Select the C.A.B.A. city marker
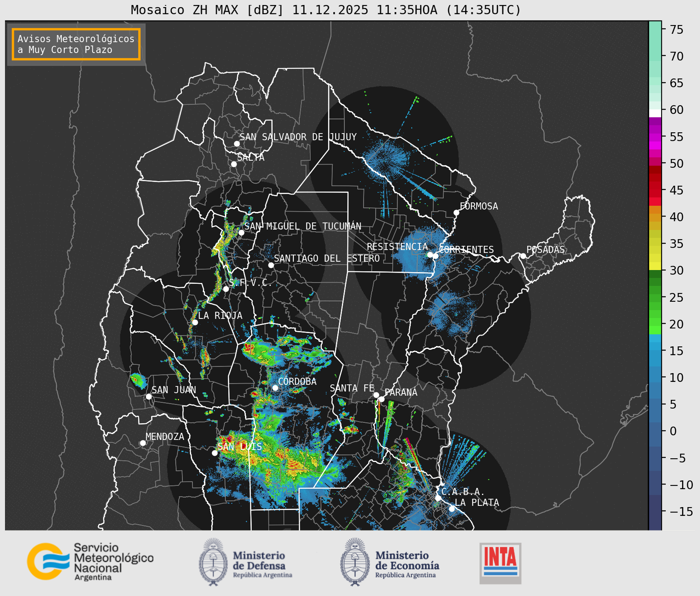This screenshot has width=700, height=596. pyautogui.click(x=438, y=498)
